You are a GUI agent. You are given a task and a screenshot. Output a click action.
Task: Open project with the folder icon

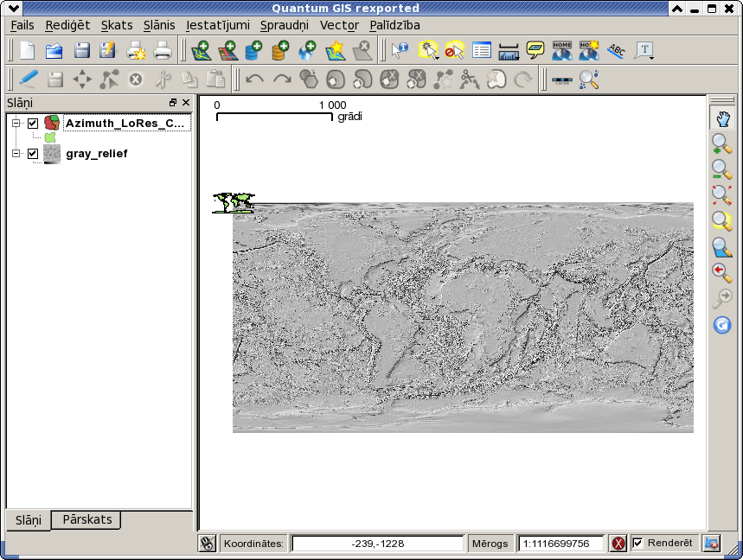pyautogui.click(x=54, y=50)
